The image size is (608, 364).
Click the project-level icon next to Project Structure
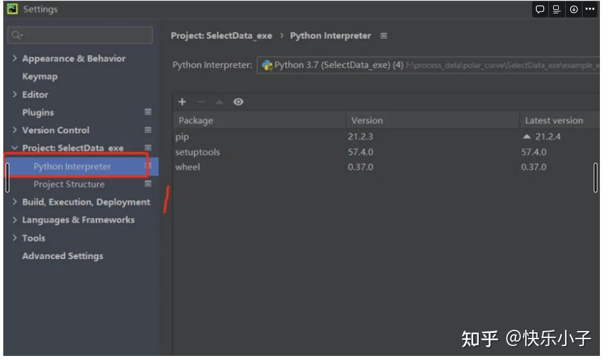click(x=148, y=184)
